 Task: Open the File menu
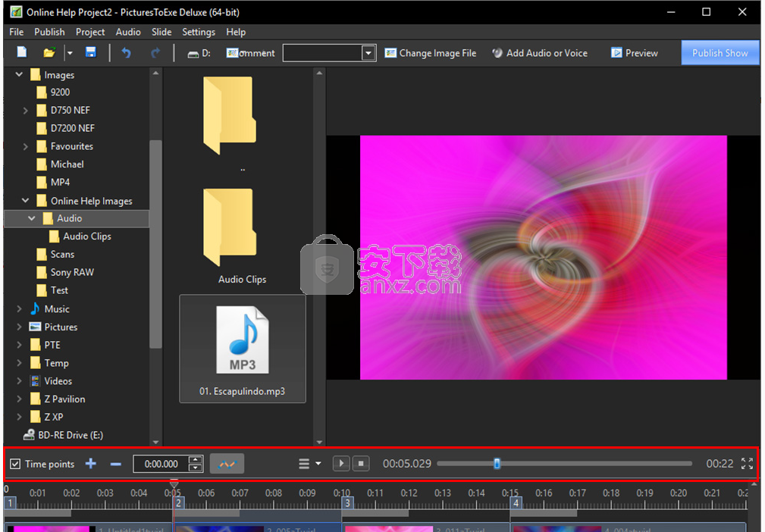(16, 32)
